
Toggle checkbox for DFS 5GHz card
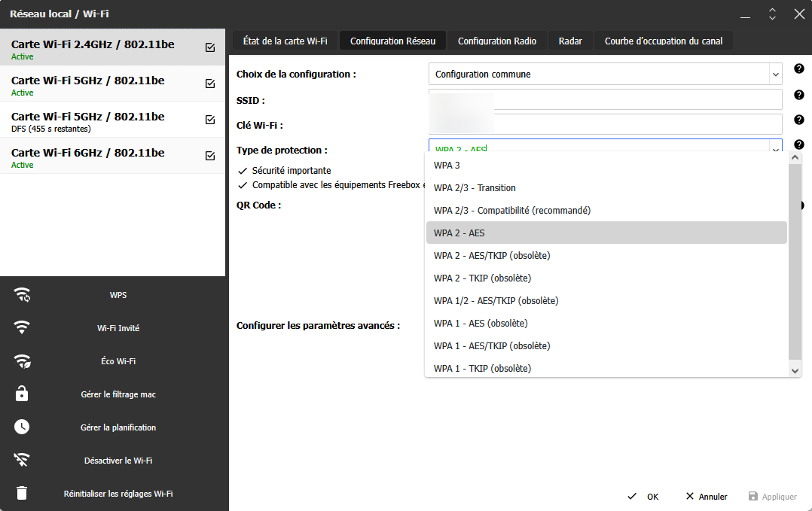point(210,120)
